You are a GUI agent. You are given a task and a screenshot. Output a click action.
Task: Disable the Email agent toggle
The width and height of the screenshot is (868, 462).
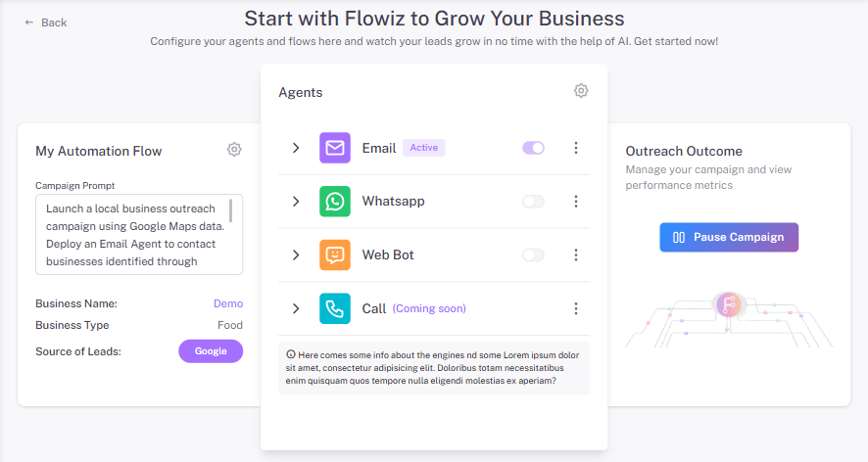point(534,148)
